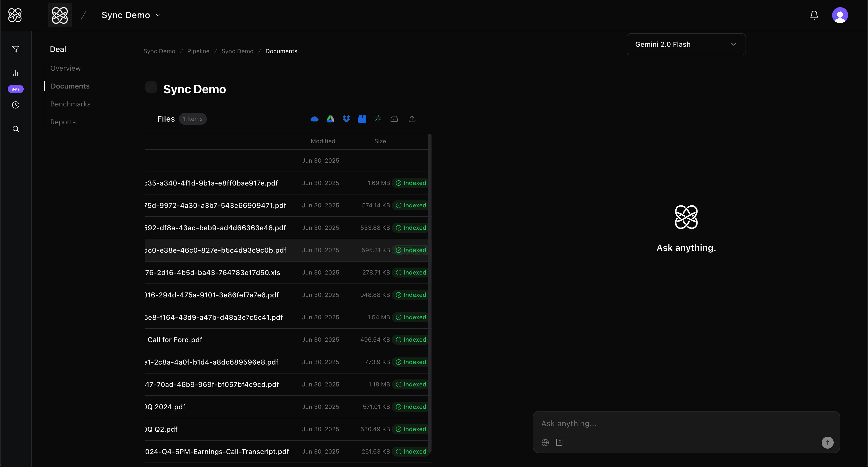868x467 pixels.
Task: Connect Box storage icon
Action: 362,119
